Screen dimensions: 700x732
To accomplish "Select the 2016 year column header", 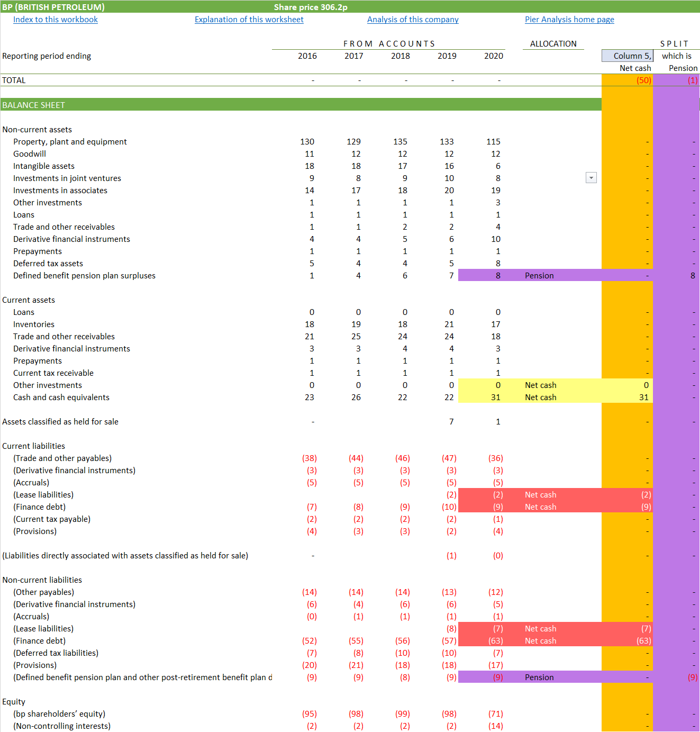I will coord(307,56).
